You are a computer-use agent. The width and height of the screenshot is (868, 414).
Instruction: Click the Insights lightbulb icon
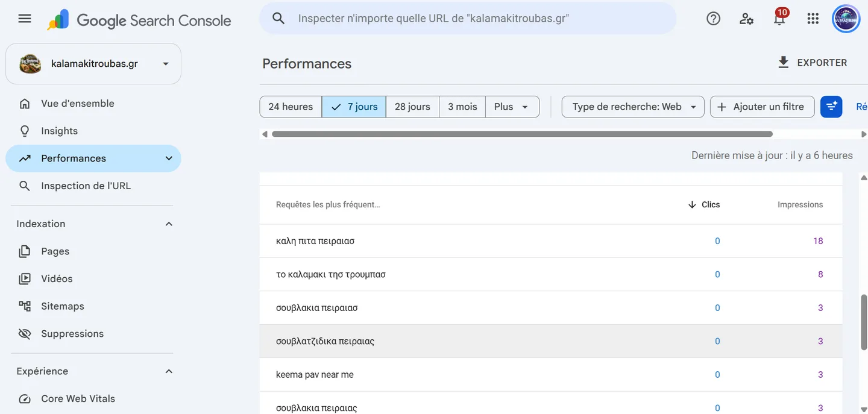[25, 131]
